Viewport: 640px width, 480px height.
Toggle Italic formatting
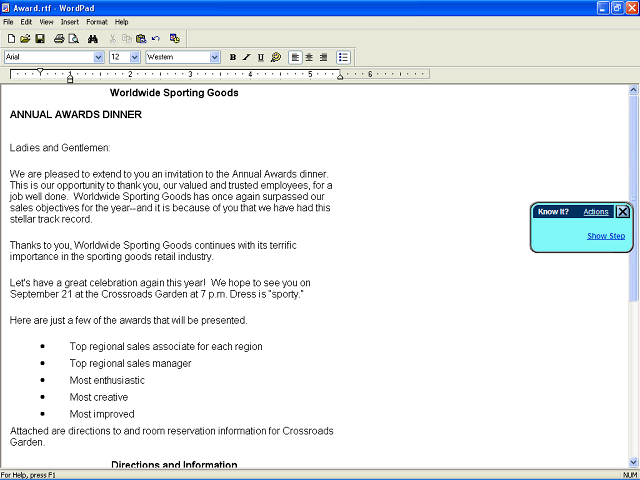click(247, 57)
